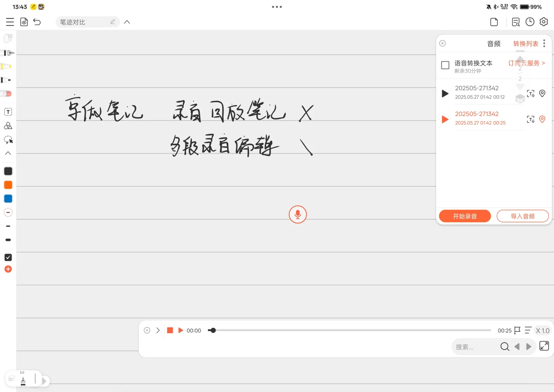554x392 pixels.
Task: Click the microphone record icon on the canvas
Action: coord(297,214)
